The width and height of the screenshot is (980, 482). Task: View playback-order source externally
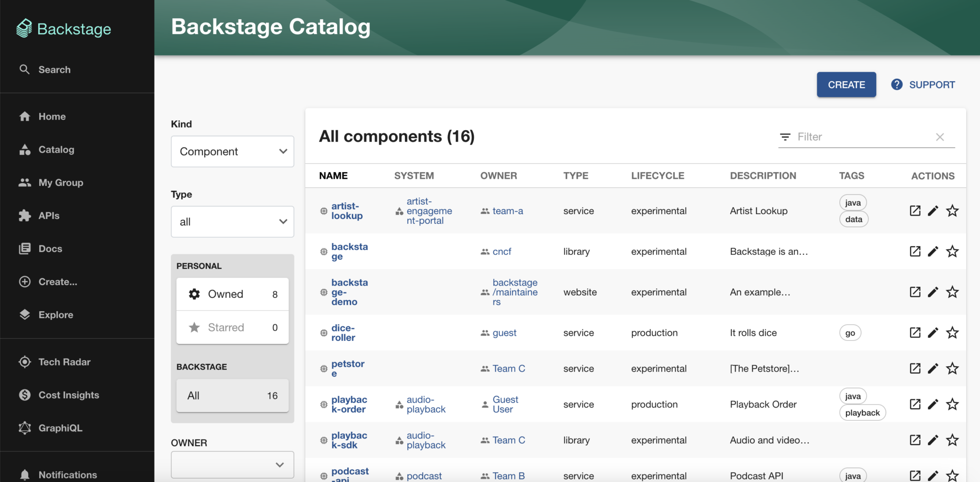click(x=915, y=405)
